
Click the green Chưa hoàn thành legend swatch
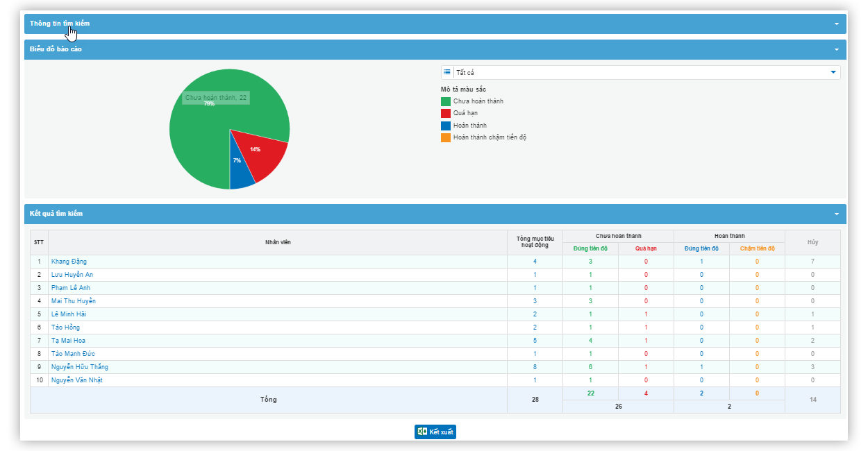click(446, 101)
